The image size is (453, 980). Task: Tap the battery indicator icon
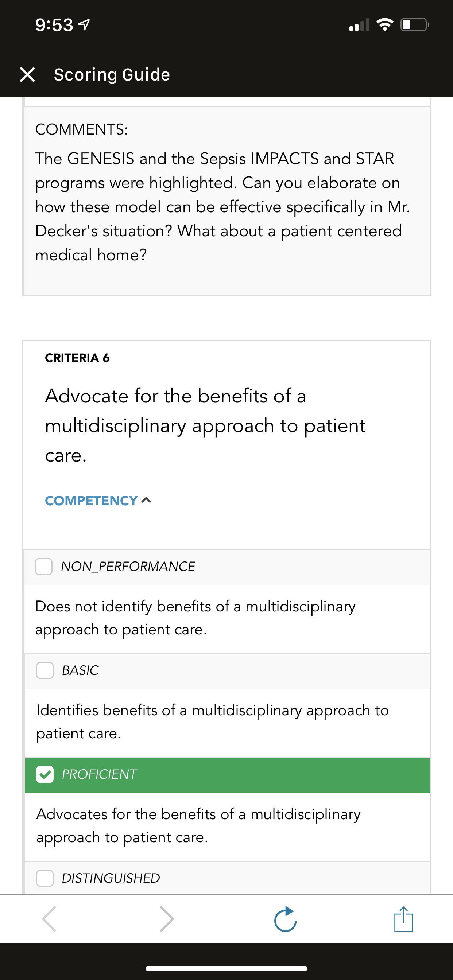coord(415,25)
